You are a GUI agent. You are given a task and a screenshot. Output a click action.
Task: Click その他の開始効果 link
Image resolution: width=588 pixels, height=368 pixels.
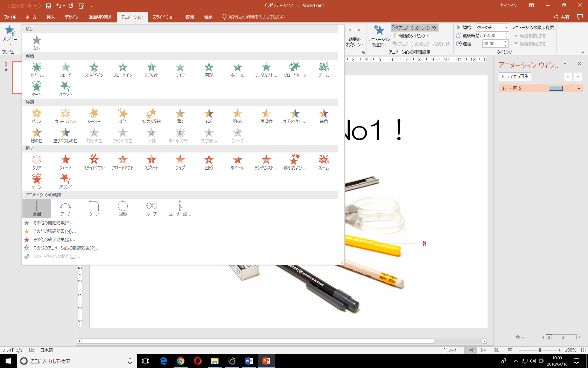54,223
